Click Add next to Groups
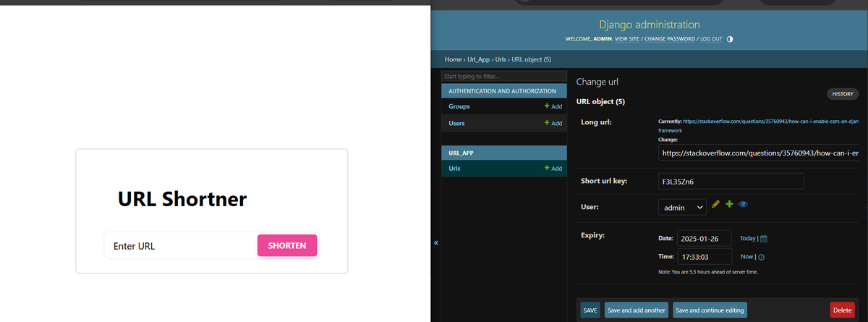Viewport: 868px width, 322px height. tap(553, 106)
